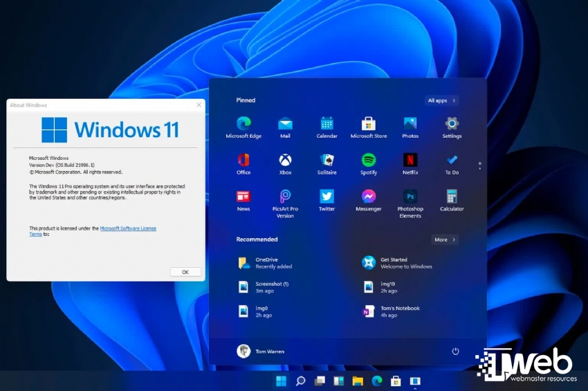Viewport: 588px width, 391px height.
Task: Launch the Mail app
Action: point(285,127)
